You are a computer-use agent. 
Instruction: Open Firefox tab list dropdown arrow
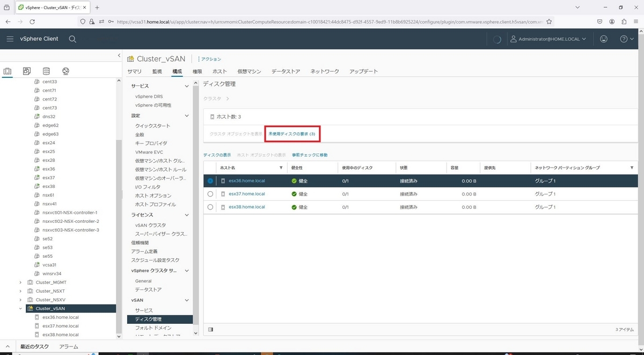(577, 8)
